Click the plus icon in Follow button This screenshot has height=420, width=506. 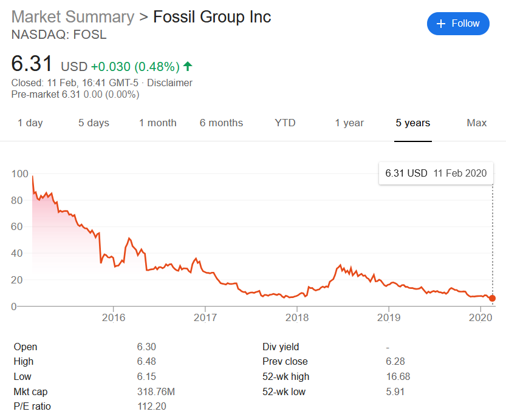point(441,24)
